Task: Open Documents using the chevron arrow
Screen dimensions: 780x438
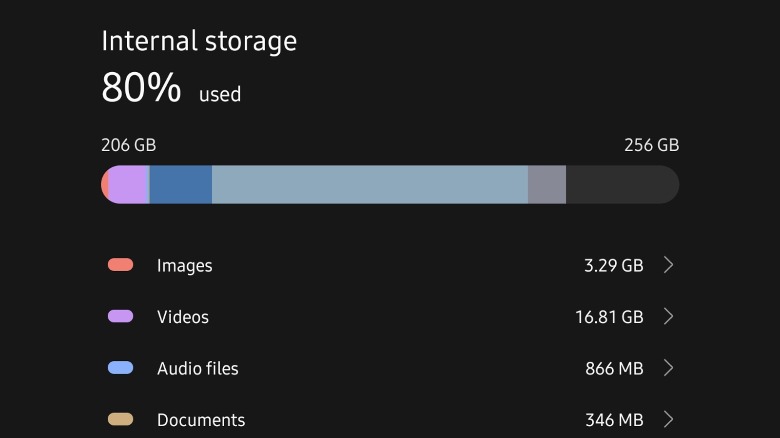Action: (x=669, y=419)
